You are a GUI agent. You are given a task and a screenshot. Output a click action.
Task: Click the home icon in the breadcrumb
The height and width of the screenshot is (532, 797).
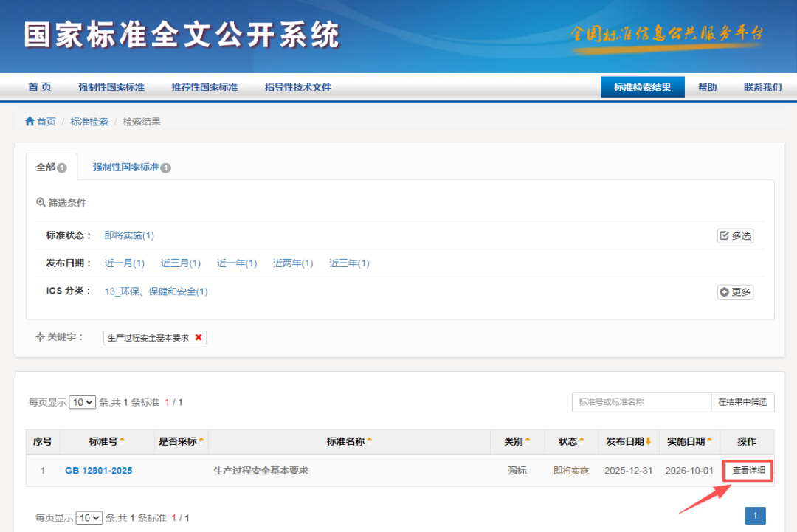coord(28,121)
